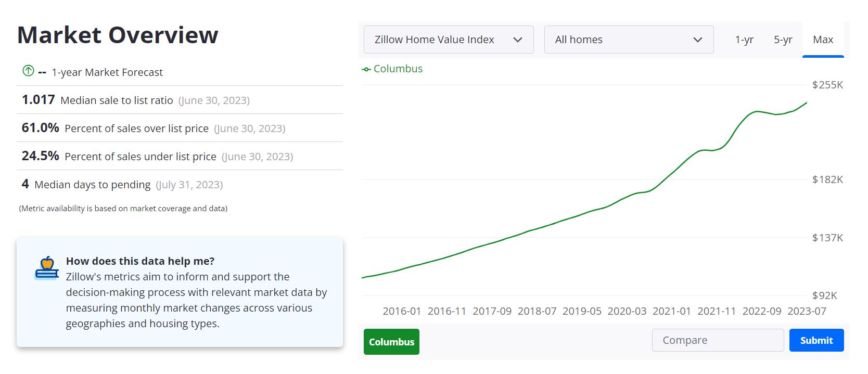Click the book icon in the info box

coord(46,270)
